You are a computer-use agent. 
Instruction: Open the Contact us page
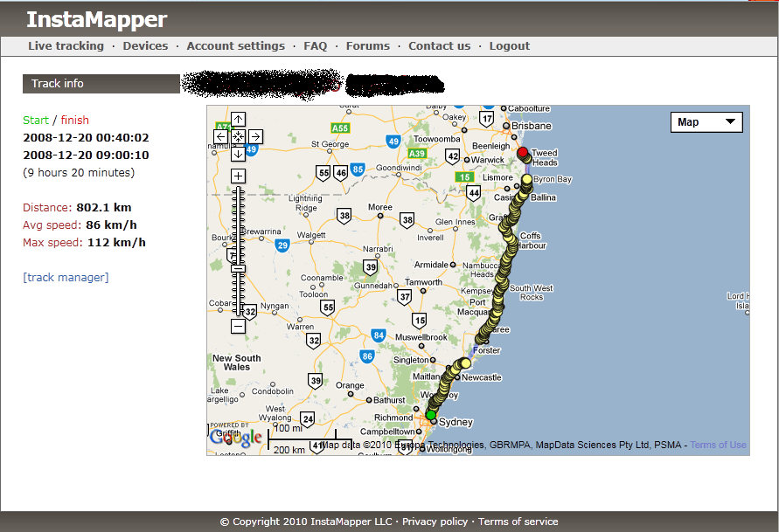[440, 45]
